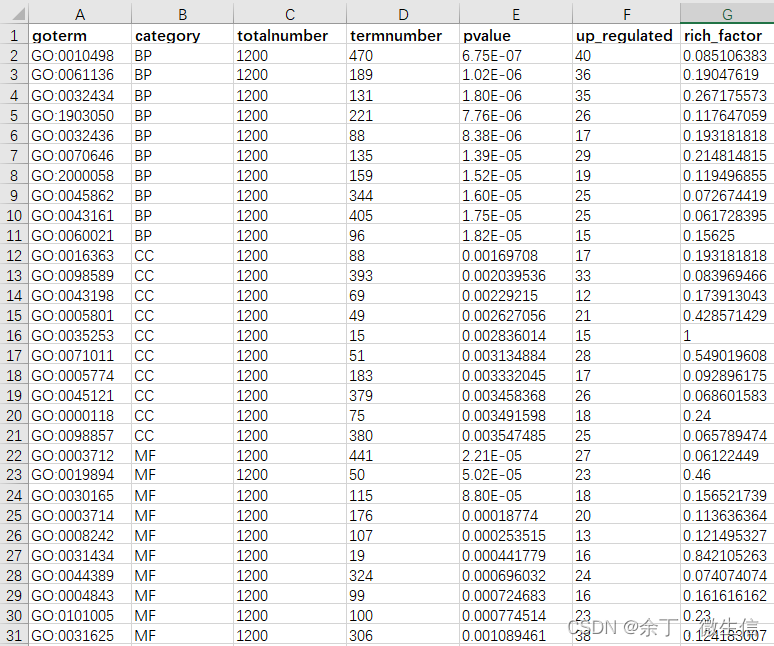
Task: Select row 16 header
Action: 14,335
